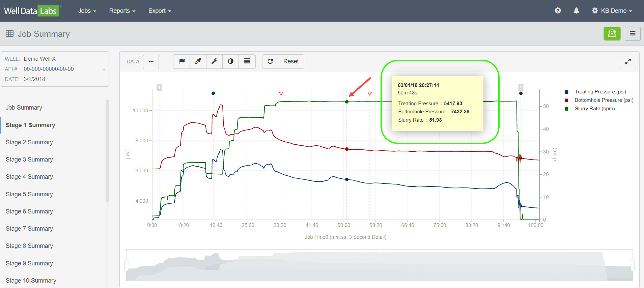
Task: Click the Reset button
Action: (291, 61)
